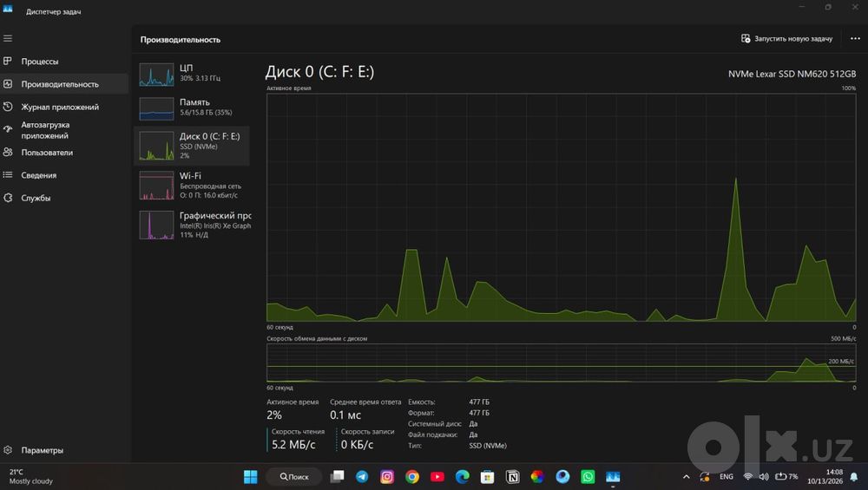Screen dimensions: 868x490
Task: Click the Процессы sidebar icon
Action: pyautogui.click(x=8, y=61)
